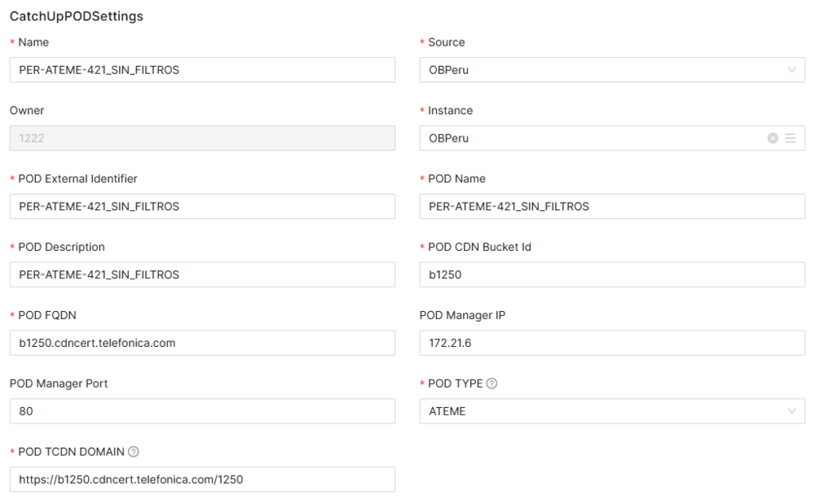This screenshot has height=504, width=815.
Task: Click the help icon beside POD TCDN DOMAIN
Action: 134,452
